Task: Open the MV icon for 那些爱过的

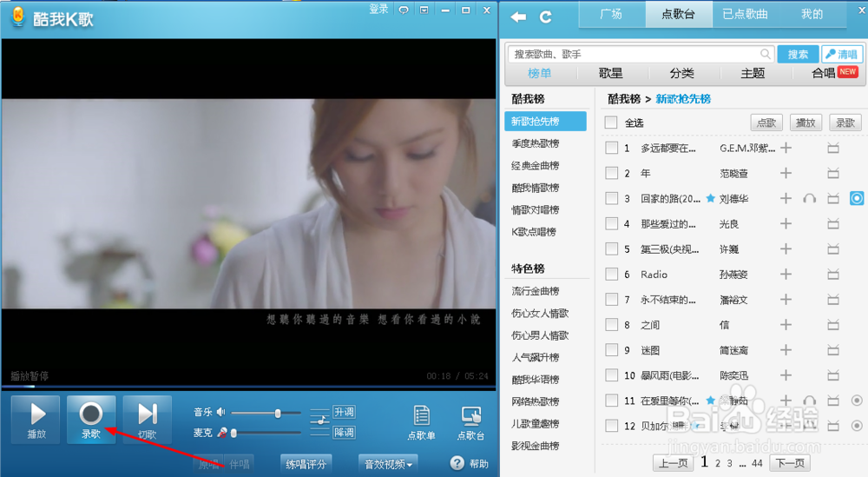Action: 833,224
